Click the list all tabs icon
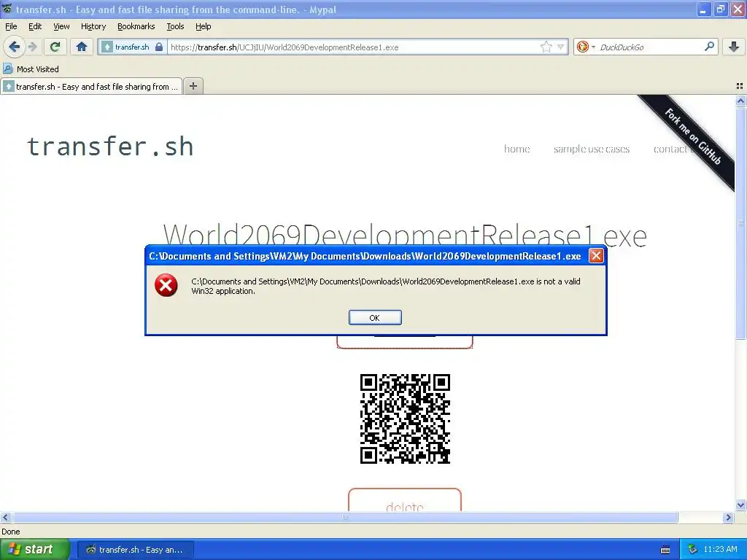747x560 pixels. [740, 86]
